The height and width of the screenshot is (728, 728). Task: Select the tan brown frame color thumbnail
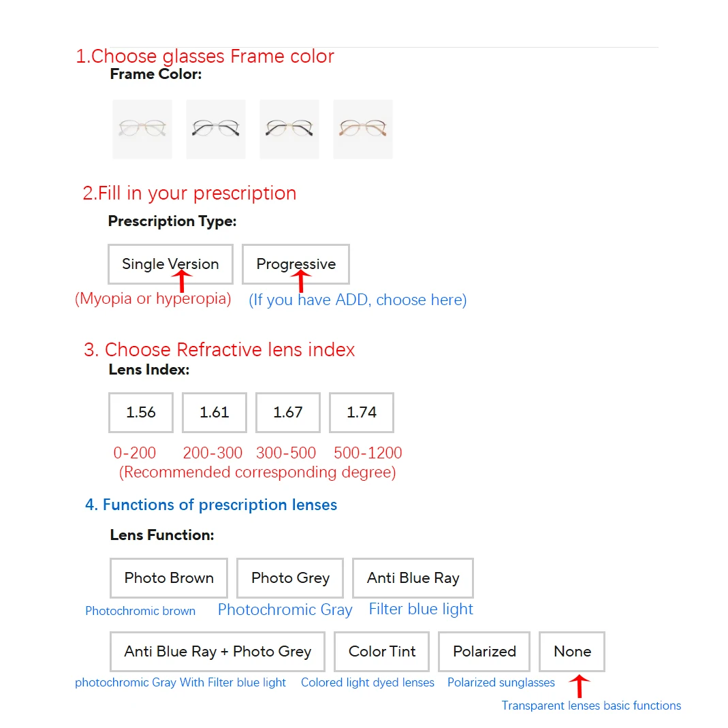coord(362,129)
